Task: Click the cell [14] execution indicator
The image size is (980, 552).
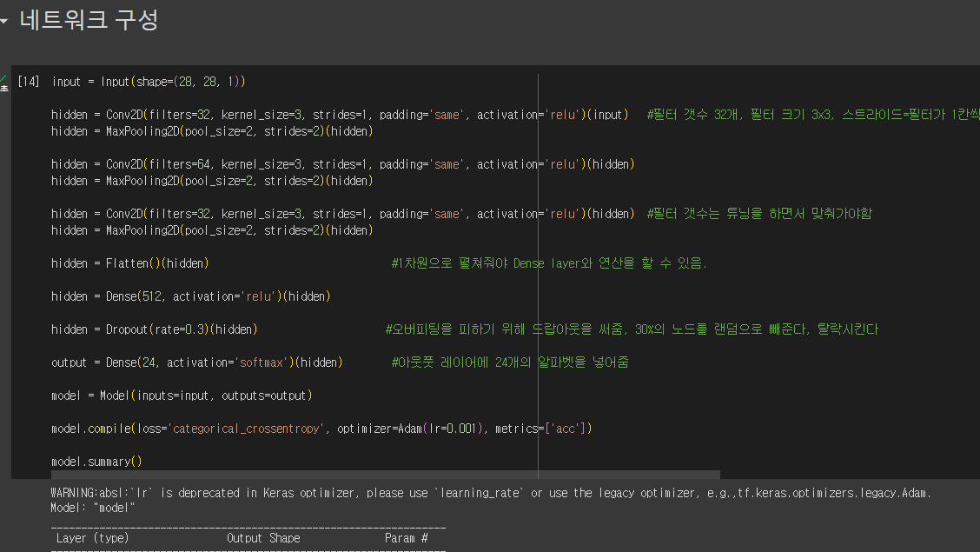Action: tap(28, 82)
